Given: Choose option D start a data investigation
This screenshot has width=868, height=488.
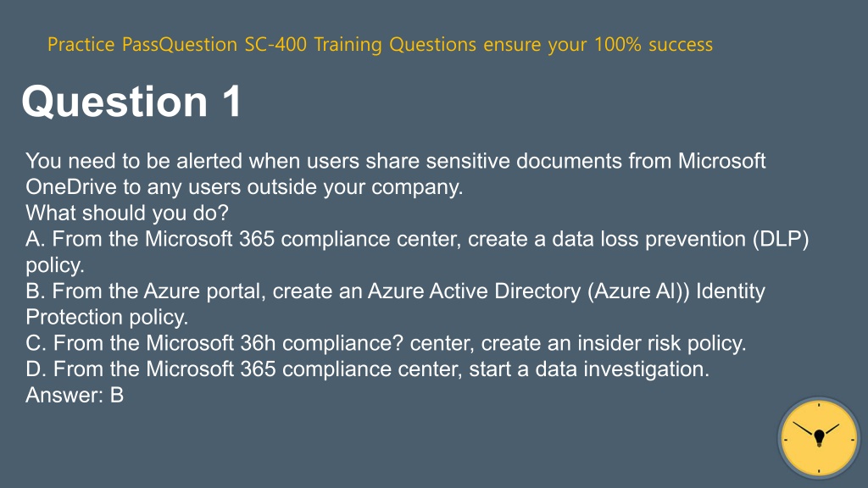Looking at the screenshot, I should (368, 369).
